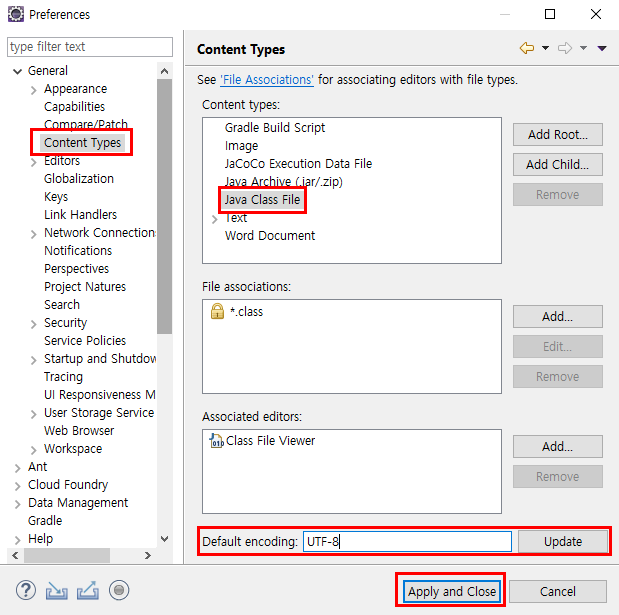Screen dimensions: 619x615
Task: Select the Word Document content type
Action: 270,236
